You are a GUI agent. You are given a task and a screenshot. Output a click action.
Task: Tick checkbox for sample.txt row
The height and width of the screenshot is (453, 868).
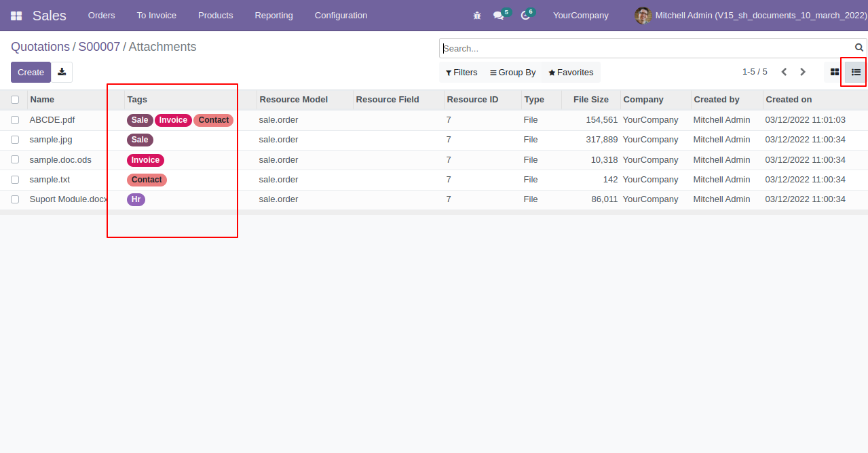tap(15, 180)
